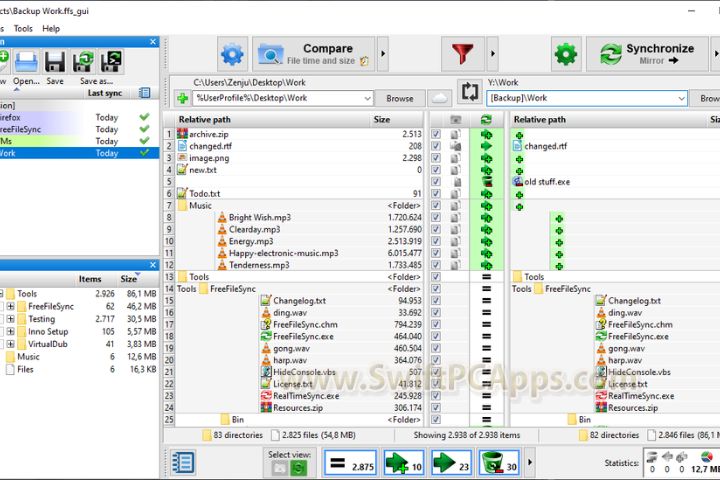Open the red filter funnel settings
Screen dimensions: 720x480
tap(462, 54)
